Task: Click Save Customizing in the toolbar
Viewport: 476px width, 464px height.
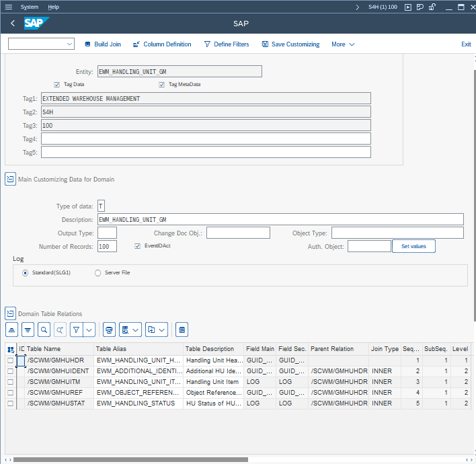Action: pyautogui.click(x=290, y=44)
